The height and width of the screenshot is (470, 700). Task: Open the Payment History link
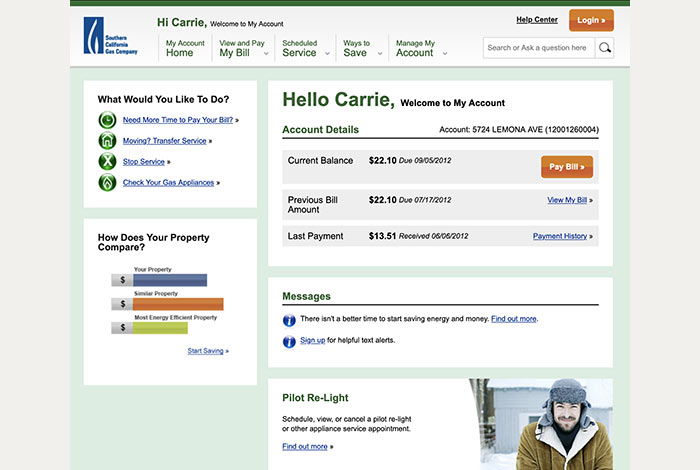(x=560, y=237)
